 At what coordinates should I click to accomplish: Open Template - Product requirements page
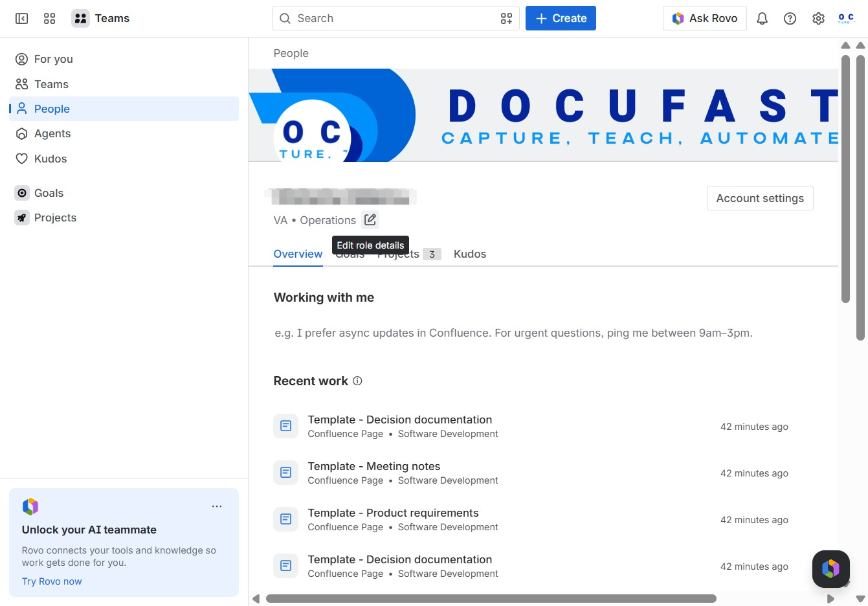(393, 513)
